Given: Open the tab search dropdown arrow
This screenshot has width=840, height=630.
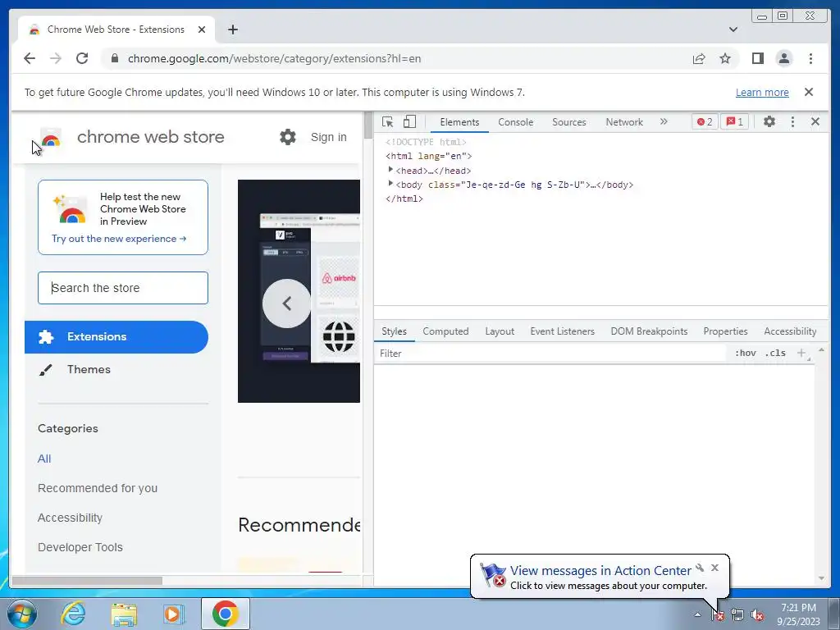Looking at the screenshot, I should coord(733,30).
